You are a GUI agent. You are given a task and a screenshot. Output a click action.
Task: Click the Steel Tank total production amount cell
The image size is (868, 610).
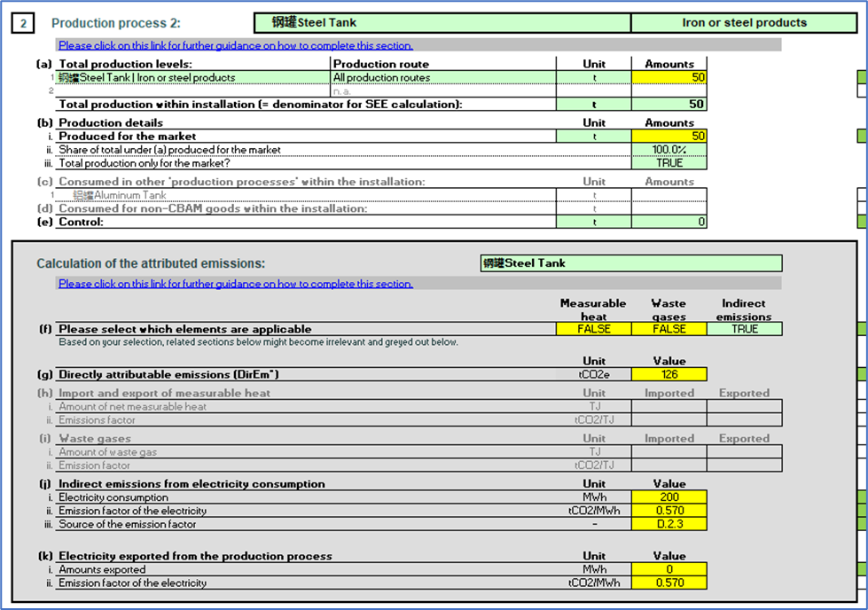pos(669,78)
